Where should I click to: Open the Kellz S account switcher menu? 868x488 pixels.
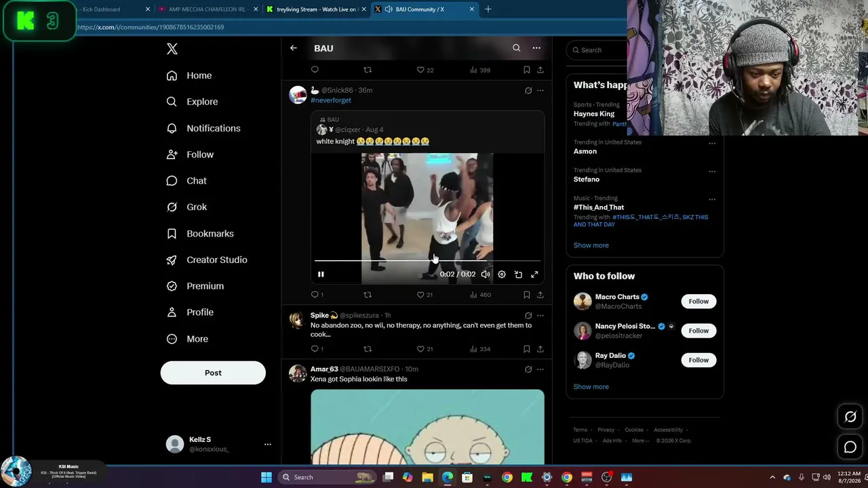point(267,445)
